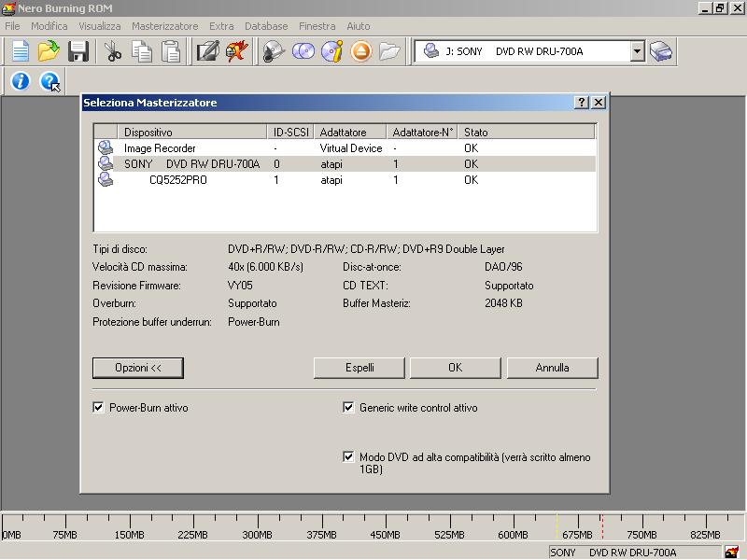Select the Image Recorder row

click(345, 148)
